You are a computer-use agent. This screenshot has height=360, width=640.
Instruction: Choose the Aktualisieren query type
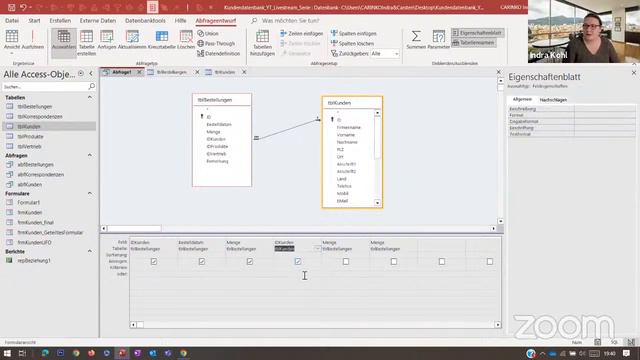click(132, 40)
